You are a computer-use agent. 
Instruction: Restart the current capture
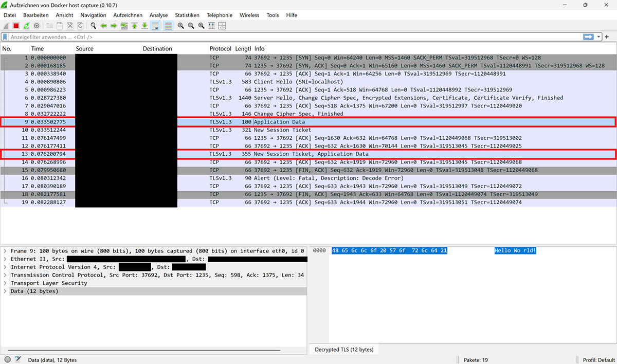[26, 26]
